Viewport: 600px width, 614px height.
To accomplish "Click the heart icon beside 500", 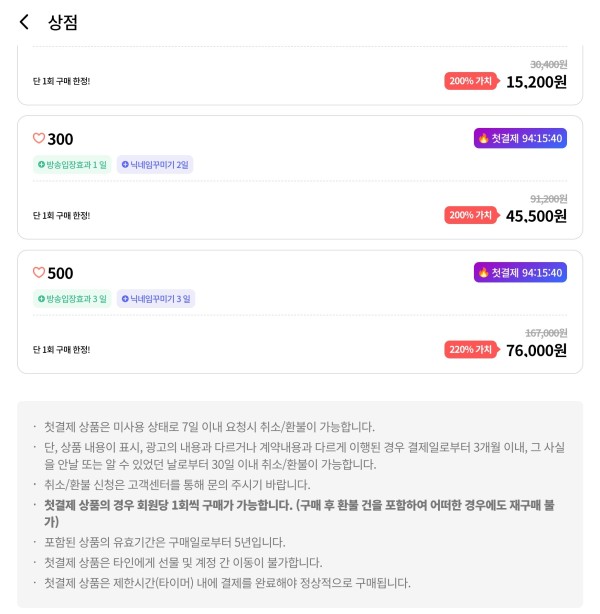I will [39, 272].
